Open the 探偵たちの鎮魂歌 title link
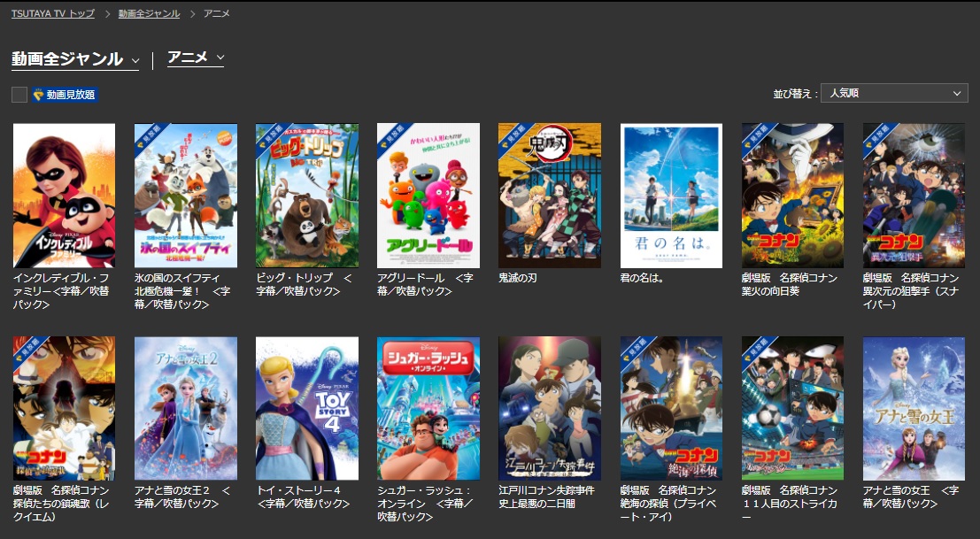The width and height of the screenshot is (980, 539). point(61,504)
